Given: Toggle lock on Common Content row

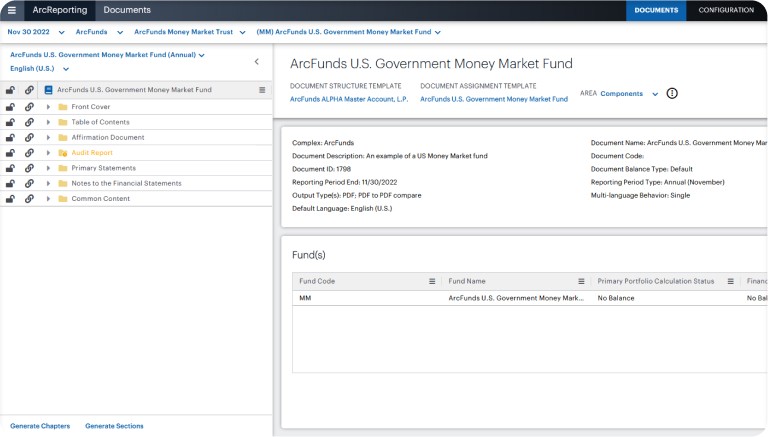Looking at the screenshot, I should [x=10, y=199].
